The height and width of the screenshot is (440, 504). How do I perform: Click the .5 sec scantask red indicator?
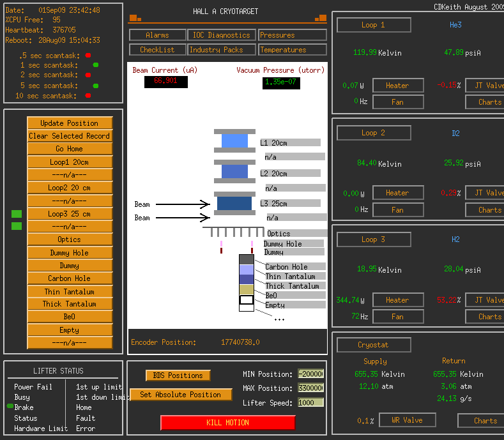(88, 56)
